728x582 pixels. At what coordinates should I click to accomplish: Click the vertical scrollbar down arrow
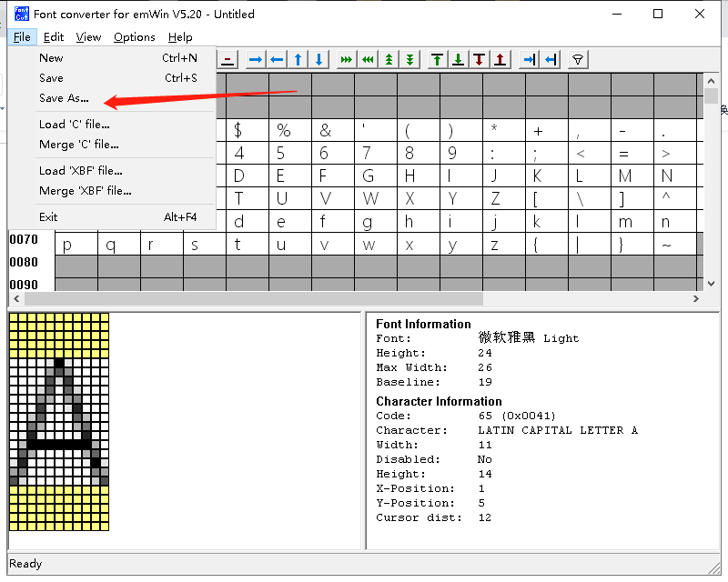(712, 285)
